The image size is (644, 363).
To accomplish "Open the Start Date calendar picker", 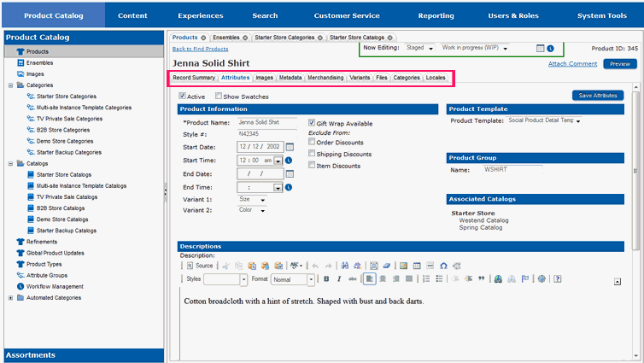I will coord(290,147).
